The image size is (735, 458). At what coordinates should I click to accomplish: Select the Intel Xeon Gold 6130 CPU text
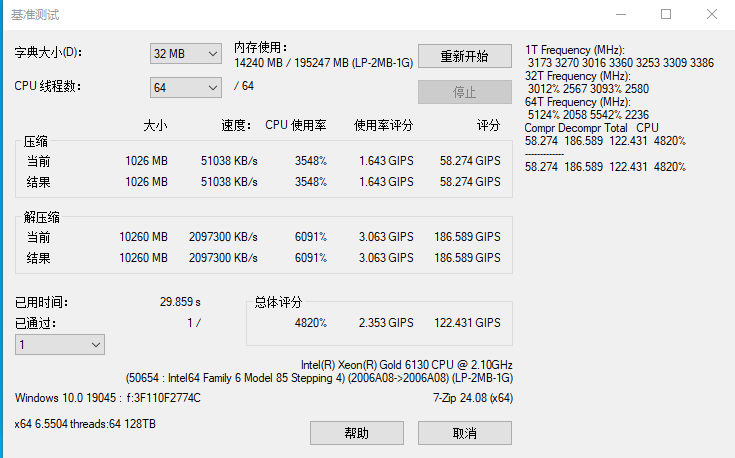(x=406, y=365)
